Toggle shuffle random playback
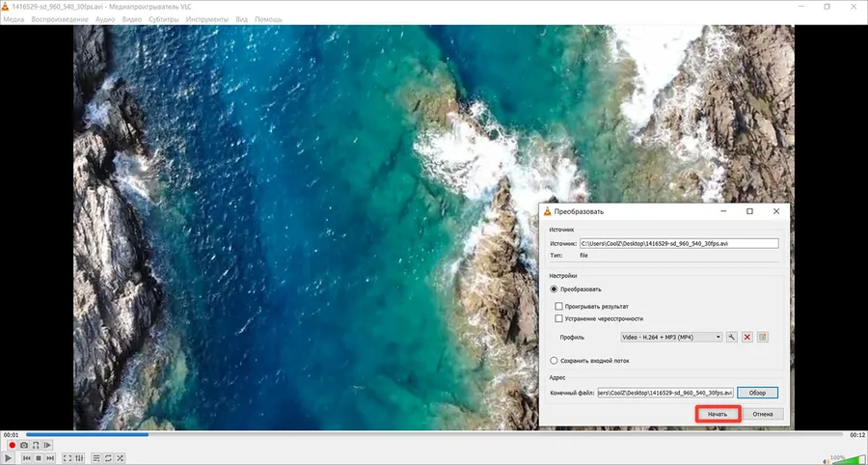This screenshot has width=868, height=465. tap(121, 458)
